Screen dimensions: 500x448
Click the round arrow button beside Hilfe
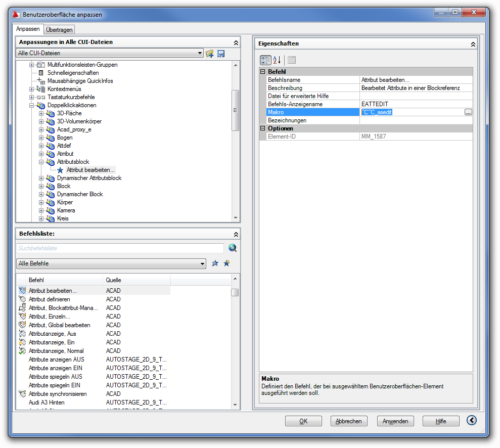click(471, 420)
